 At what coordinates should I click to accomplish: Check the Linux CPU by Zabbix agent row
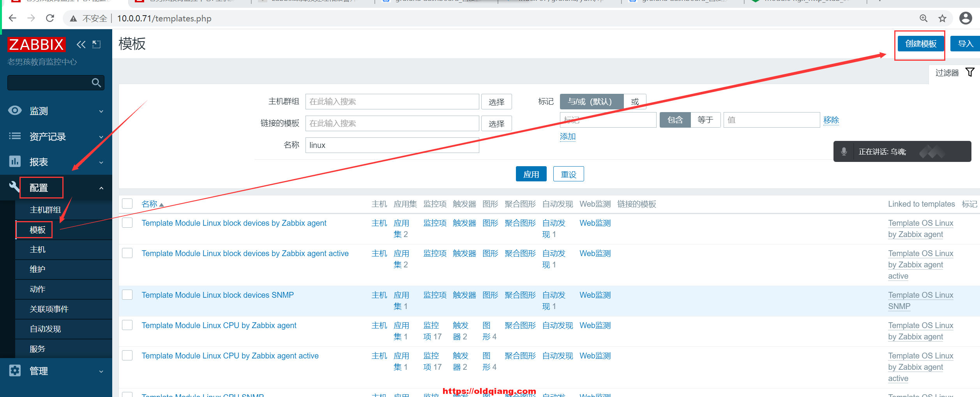pyautogui.click(x=127, y=325)
